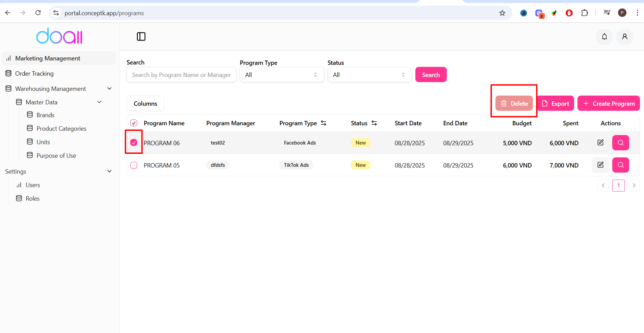644x333 pixels.
Task: Go to the next page arrow
Action: pyautogui.click(x=634, y=185)
